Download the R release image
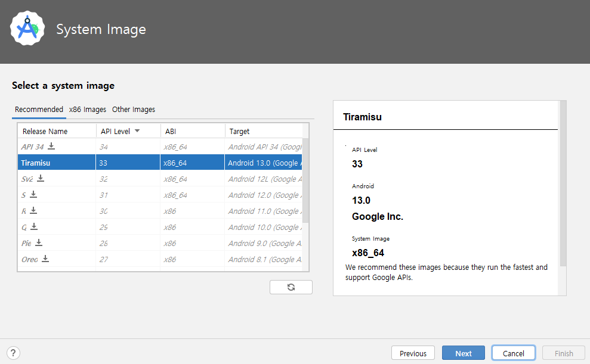 point(33,210)
